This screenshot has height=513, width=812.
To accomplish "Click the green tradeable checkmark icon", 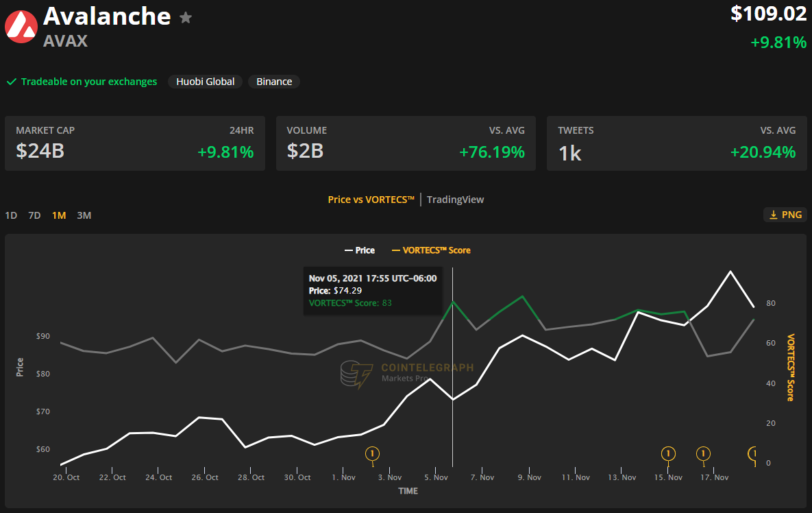I will 12,82.
